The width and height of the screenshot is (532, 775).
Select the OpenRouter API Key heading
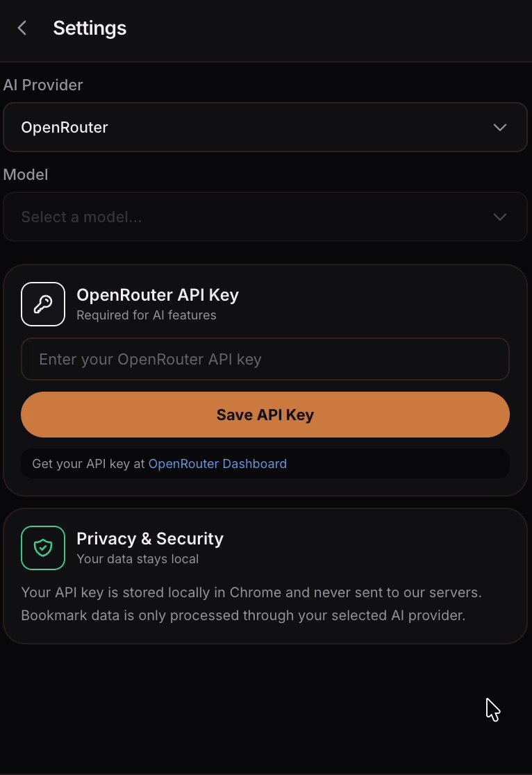[158, 295]
